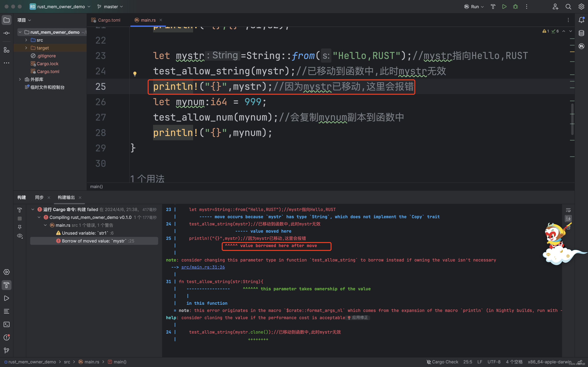Expand the src folder in the project tree

coord(26,40)
